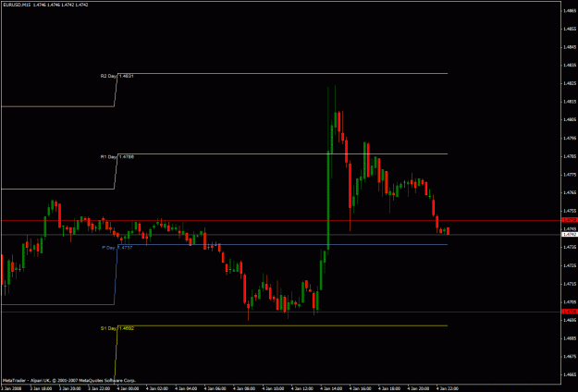Click price scale value 1.4765
The image size is (578, 392).
tap(570, 192)
